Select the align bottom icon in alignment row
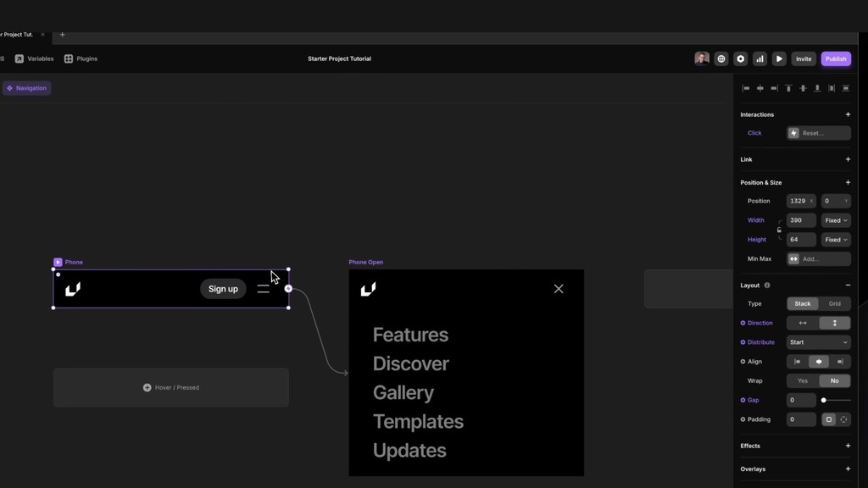The height and width of the screenshot is (488, 868). point(817,88)
